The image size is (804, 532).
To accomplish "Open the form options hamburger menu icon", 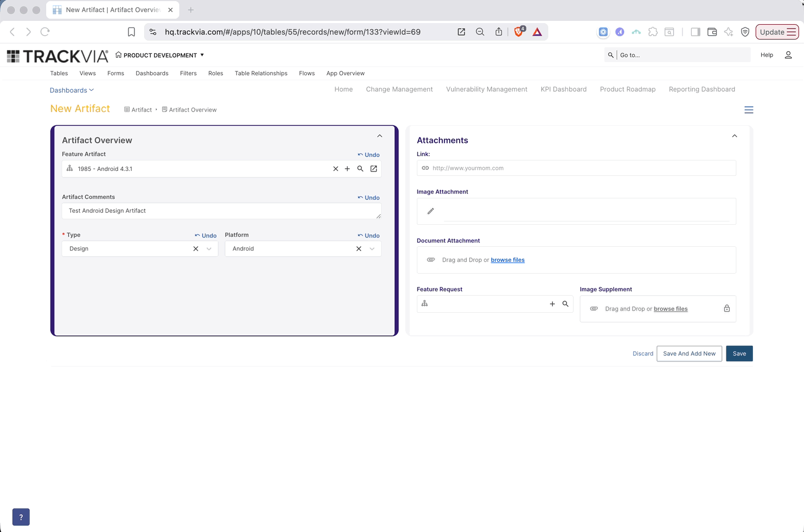I will click(x=748, y=109).
